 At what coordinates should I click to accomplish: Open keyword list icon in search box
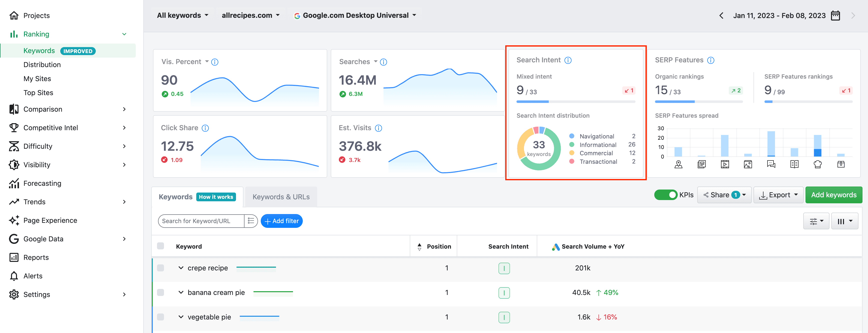(x=251, y=221)
